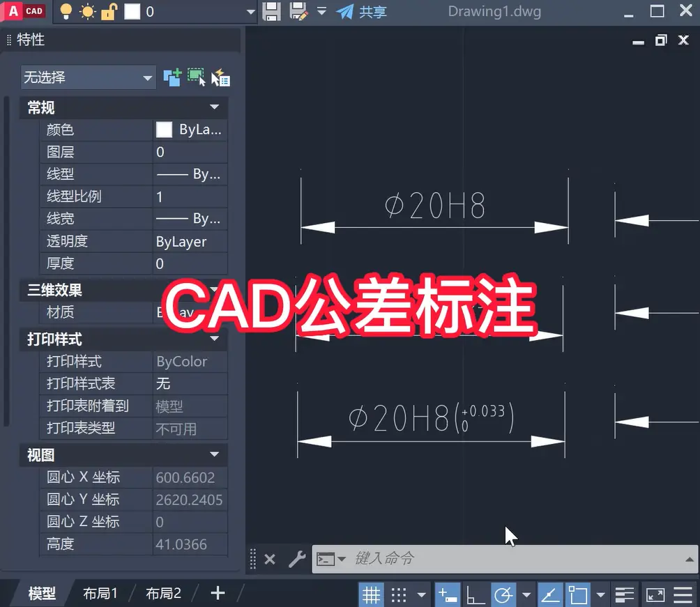Toggle Dynamic Input in the status bar
The height and width of the screenshot is (607, 700).
[x=447, y=594]
